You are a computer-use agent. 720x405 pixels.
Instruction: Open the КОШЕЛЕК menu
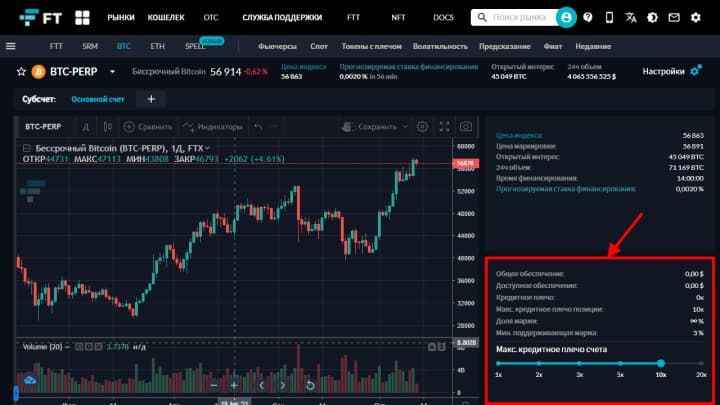pos(166,17)
